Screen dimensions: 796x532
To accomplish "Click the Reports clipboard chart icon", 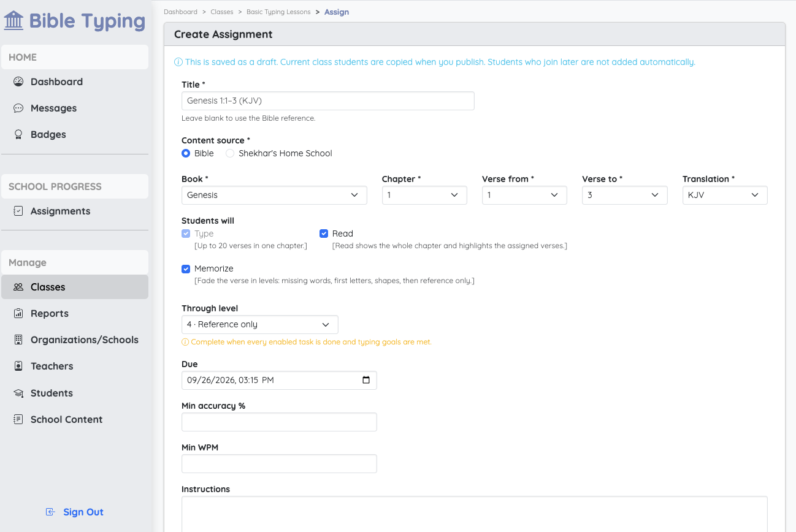I will coord(18,313).
